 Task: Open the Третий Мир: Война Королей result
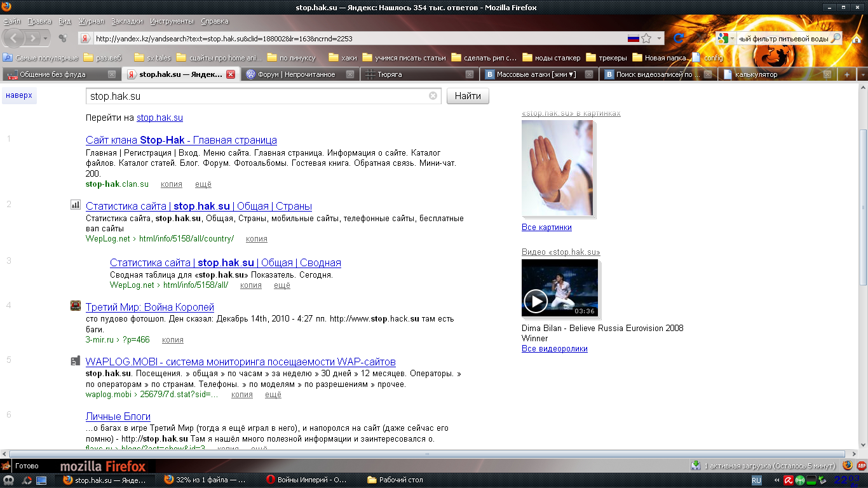150,308
